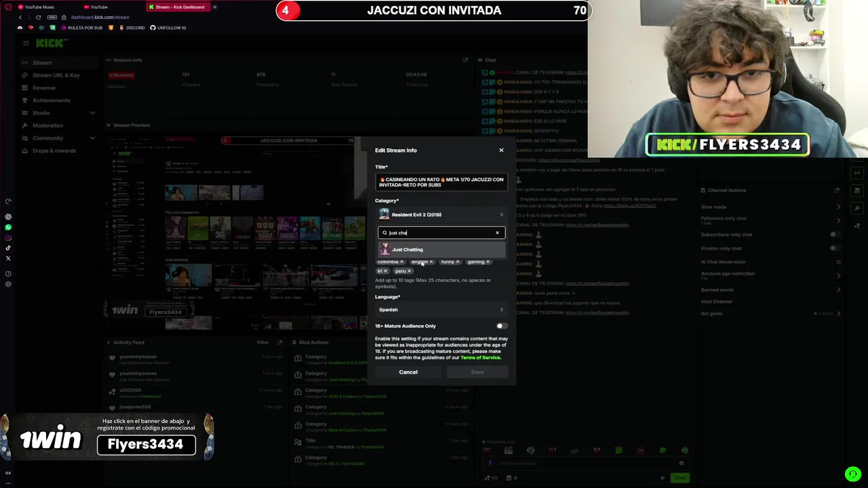The image size is (868, 488).
Task: Open the DISCORD bookmark
Action: [x=131, y=28]
